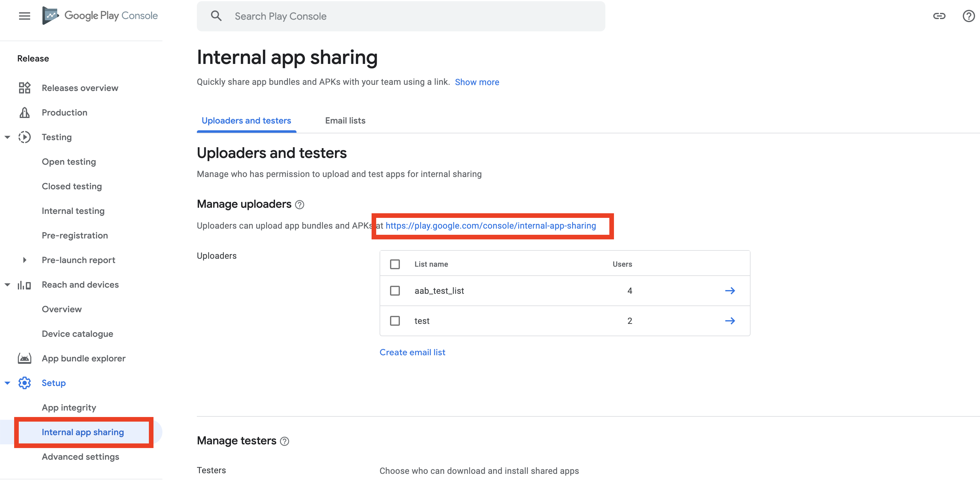Switch to the Email lists tab

click(345, 120)
